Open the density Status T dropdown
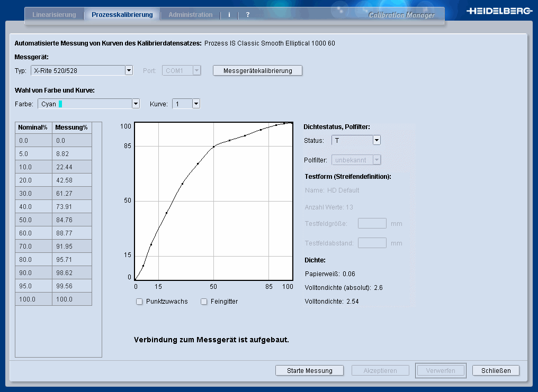 pyautogui.click(x=356, y=140)
